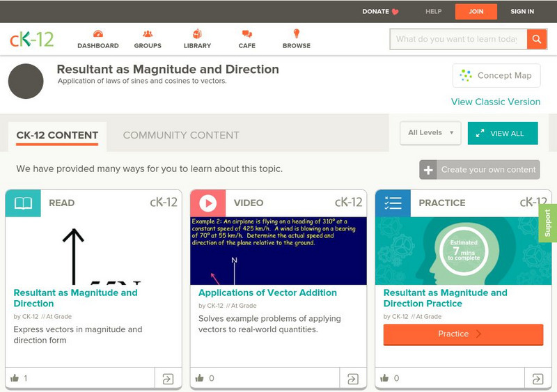The height and width of the screenshot is (392, 557).
Task: Click the orange Join button
Action: 476,12
